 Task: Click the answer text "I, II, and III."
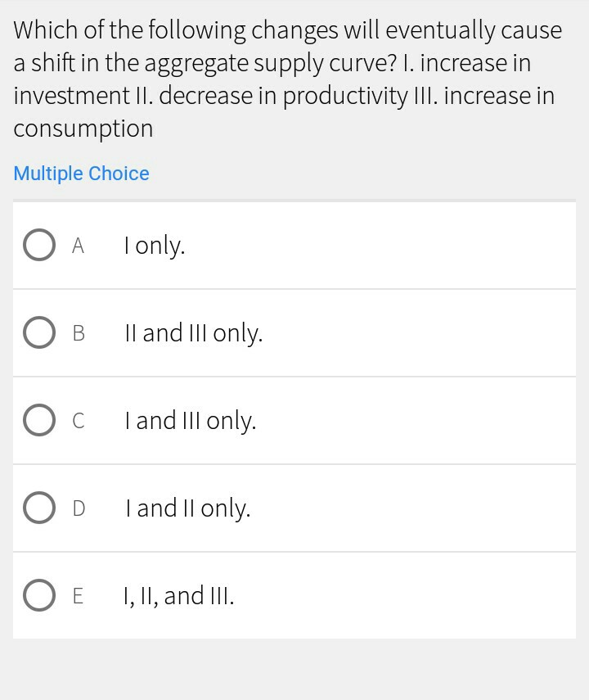[x=179, y=595]
